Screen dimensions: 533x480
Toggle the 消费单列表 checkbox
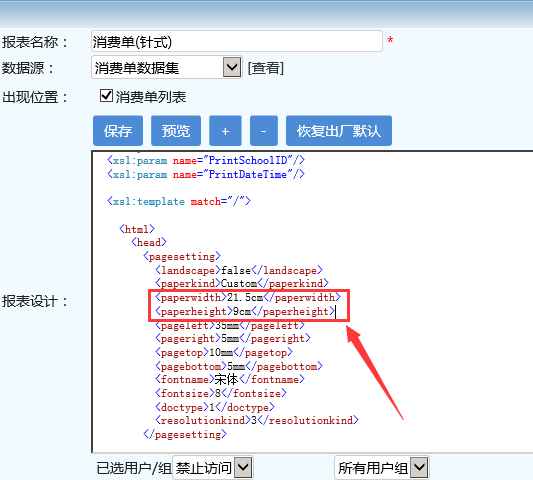[106, 96]
